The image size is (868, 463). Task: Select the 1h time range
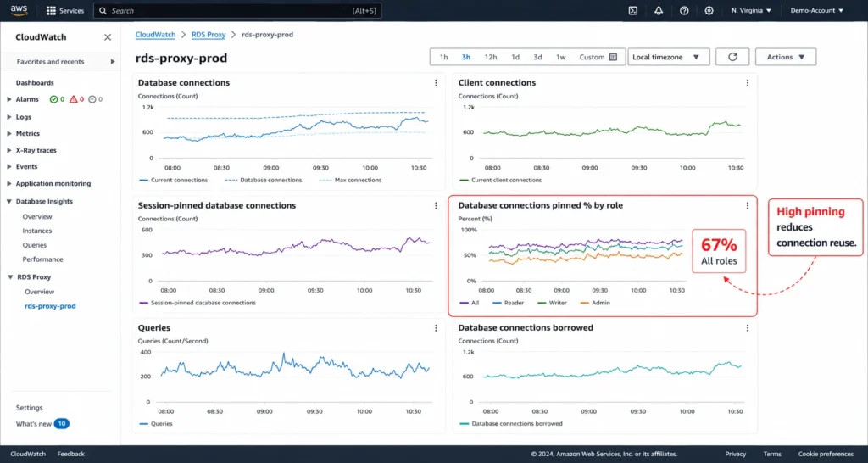pos(444,57)
